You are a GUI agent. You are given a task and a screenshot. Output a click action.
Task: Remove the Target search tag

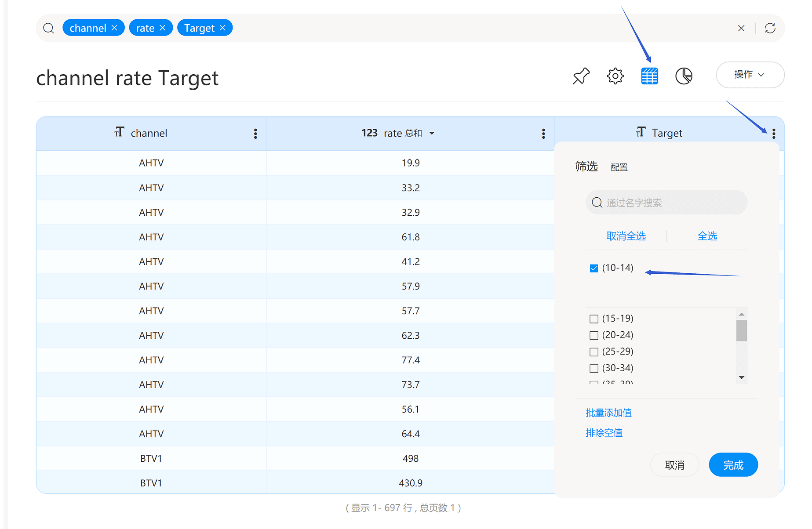click(222, 28)
